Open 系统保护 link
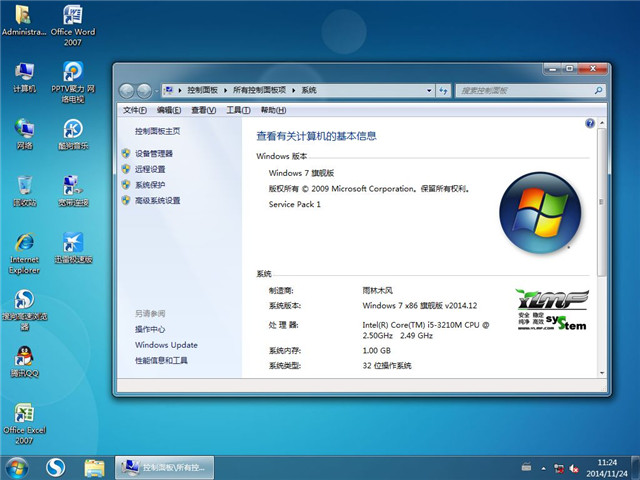640x480 pixels. [x=150, y=184]
